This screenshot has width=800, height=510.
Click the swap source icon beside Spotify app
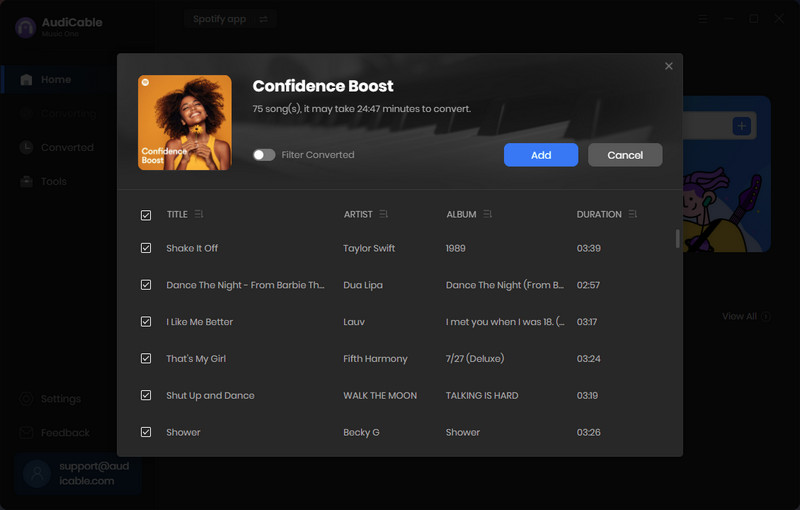tap(264, 19)
